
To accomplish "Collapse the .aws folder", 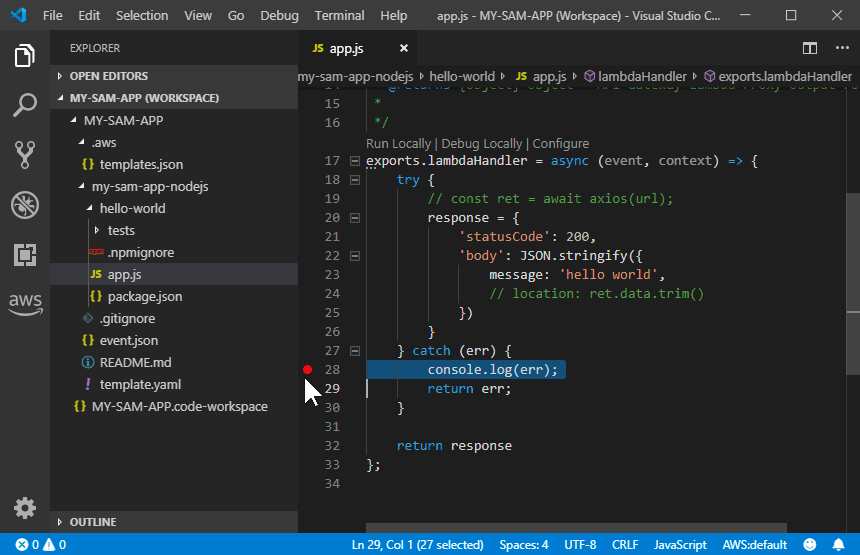I will [174, 143].
